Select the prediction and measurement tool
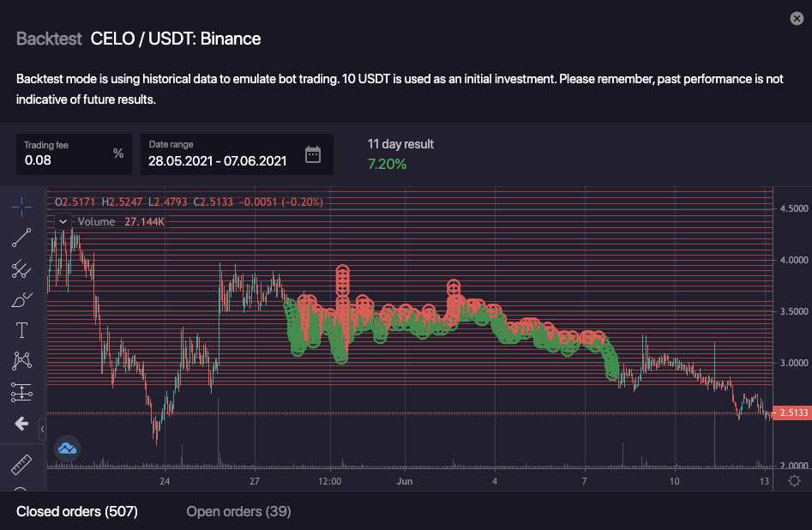 21,393
